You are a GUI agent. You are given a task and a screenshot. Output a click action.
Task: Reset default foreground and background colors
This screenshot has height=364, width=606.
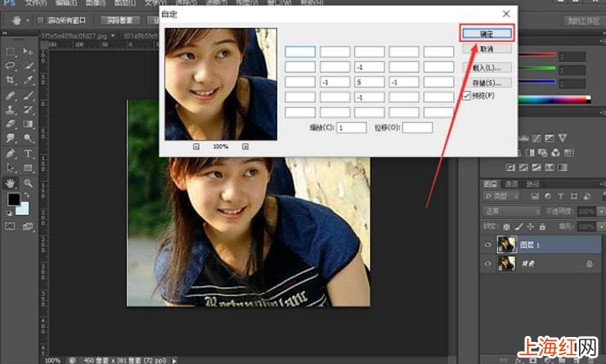[9, 213]
